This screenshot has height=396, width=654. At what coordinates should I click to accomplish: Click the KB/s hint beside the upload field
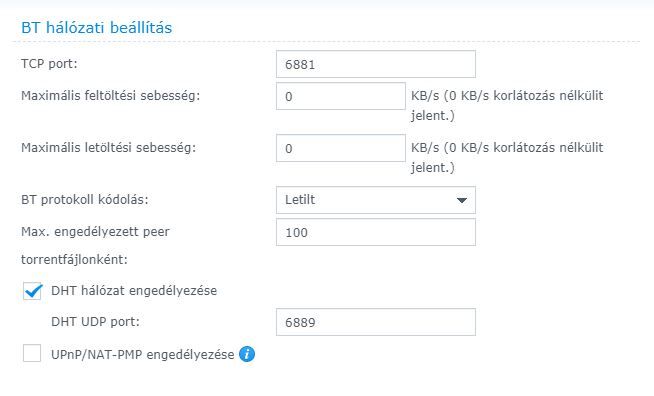point(507,105)
